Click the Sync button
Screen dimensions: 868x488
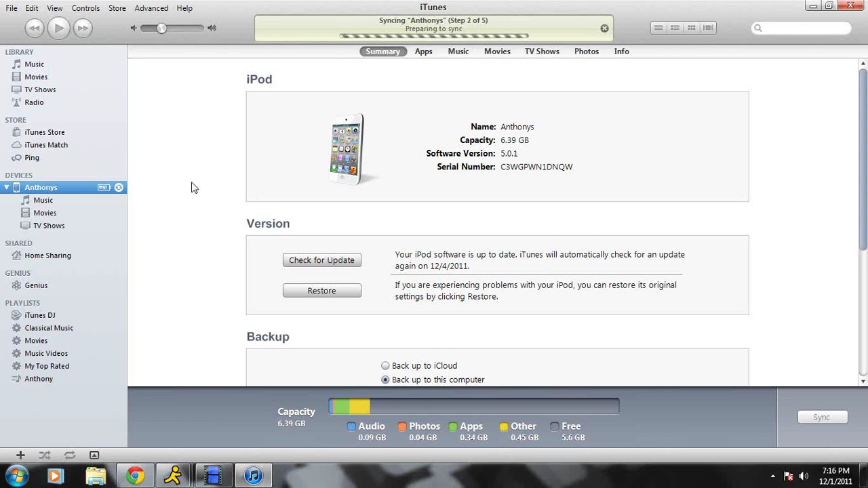pyautogui.click(x=822, y=418)
